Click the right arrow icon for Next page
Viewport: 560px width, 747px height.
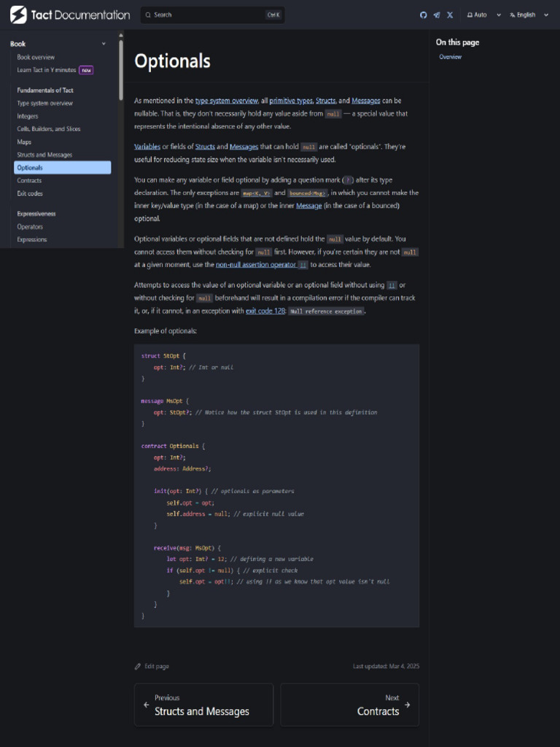coord(407,705)
